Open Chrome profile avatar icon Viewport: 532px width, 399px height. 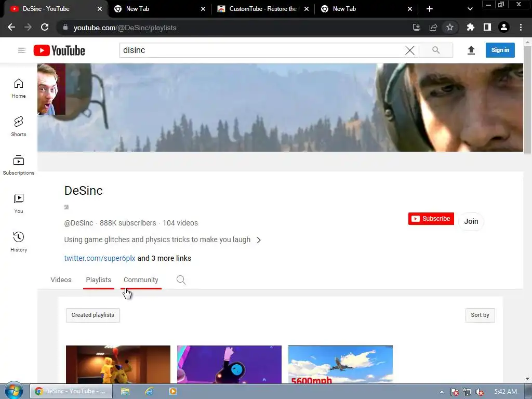tap(504, 28)
